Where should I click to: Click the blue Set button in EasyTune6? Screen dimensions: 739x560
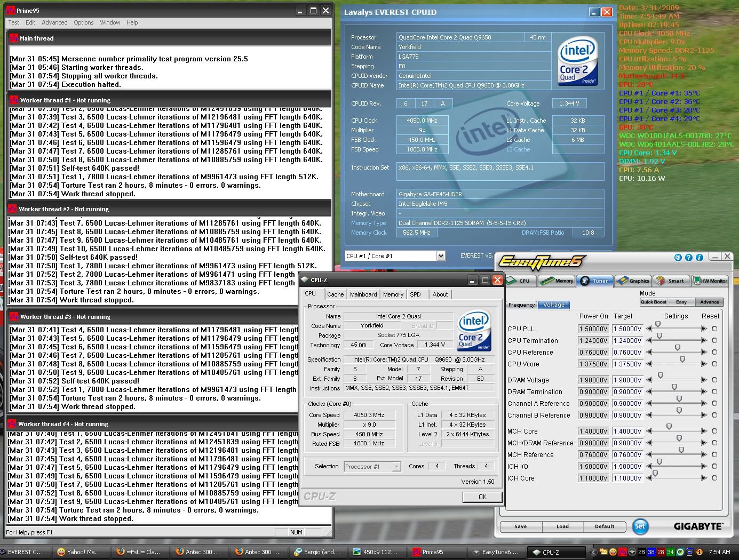point(640,526)
